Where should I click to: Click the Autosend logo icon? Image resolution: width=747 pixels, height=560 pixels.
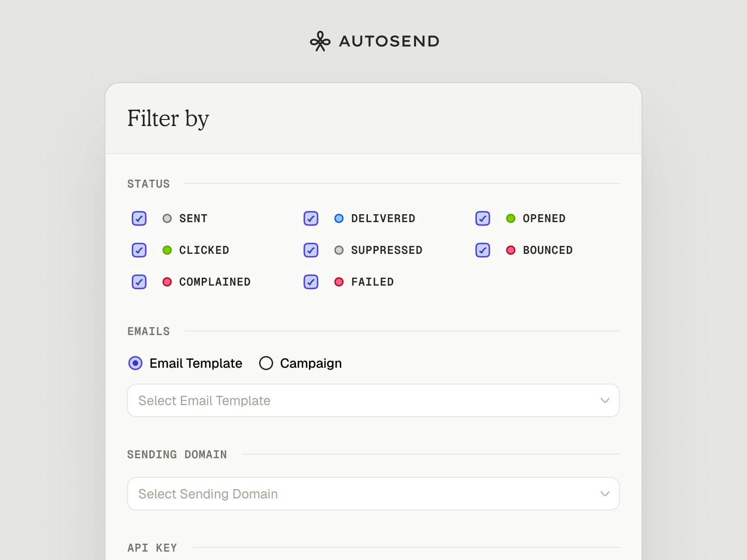pyautogui.click(x=319, y=41)
